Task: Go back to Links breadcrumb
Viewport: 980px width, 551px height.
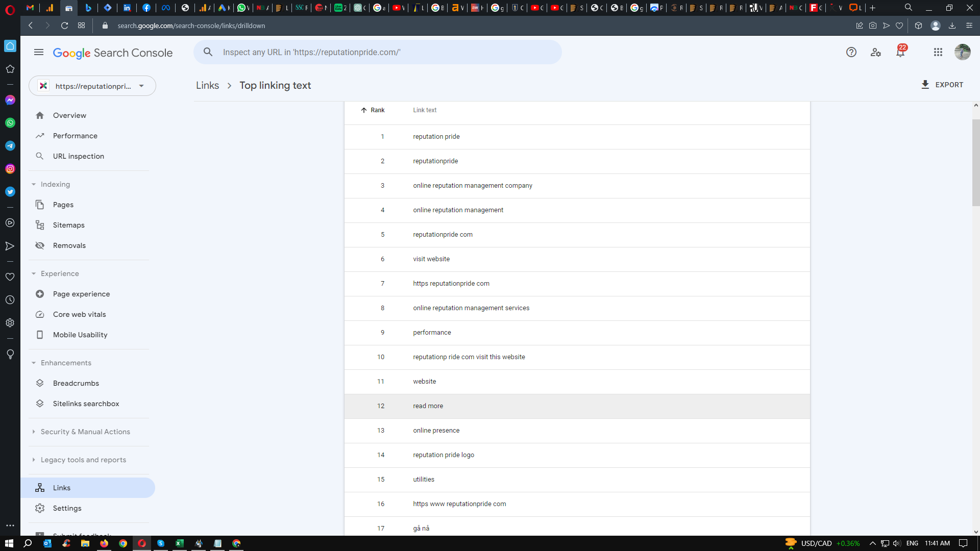Action: (x=207, y=85)
